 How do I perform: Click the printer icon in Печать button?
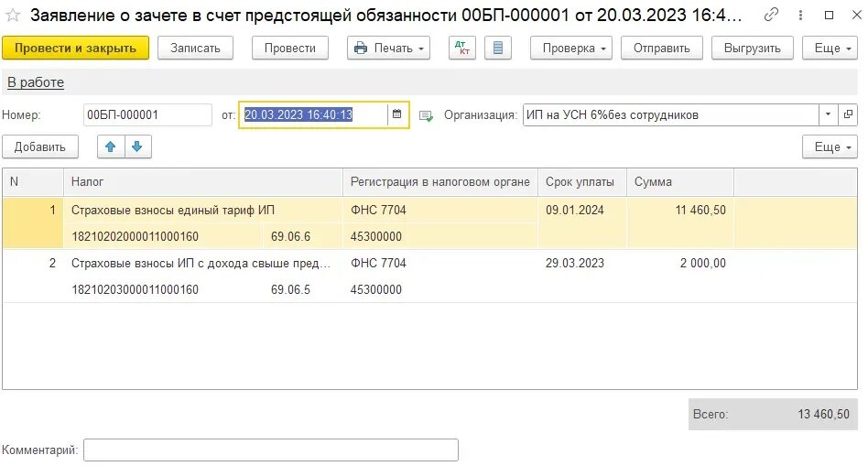point(361,49)
